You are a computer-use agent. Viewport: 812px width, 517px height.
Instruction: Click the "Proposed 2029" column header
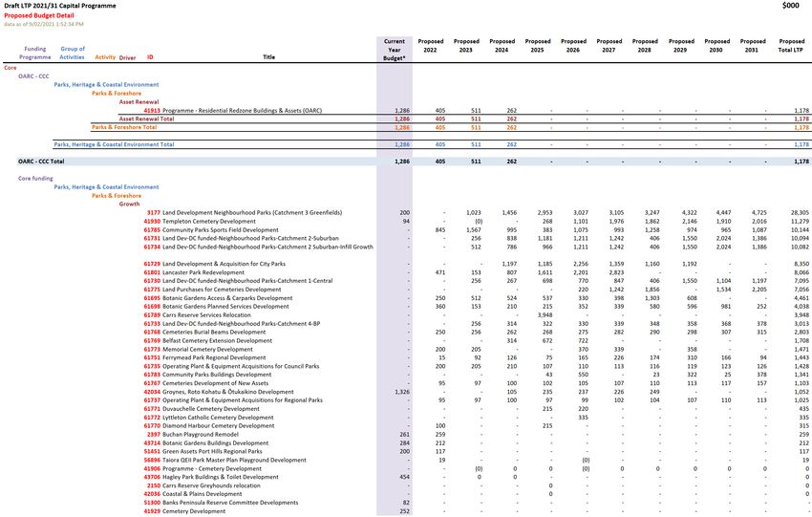coord(681,46)
